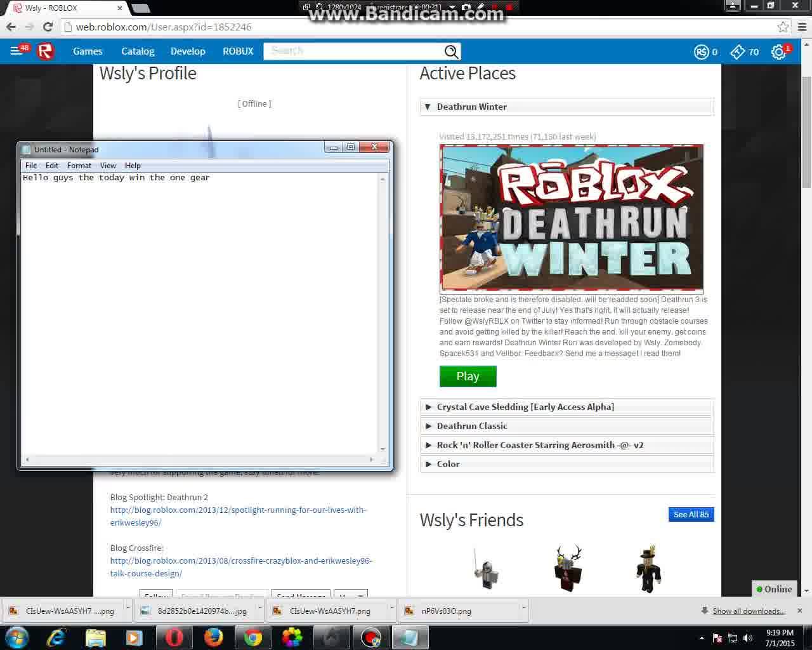This screenshot has height=650, width=812.
Task: Launch Internet Explorer from the taskbar
Action: 56,637
